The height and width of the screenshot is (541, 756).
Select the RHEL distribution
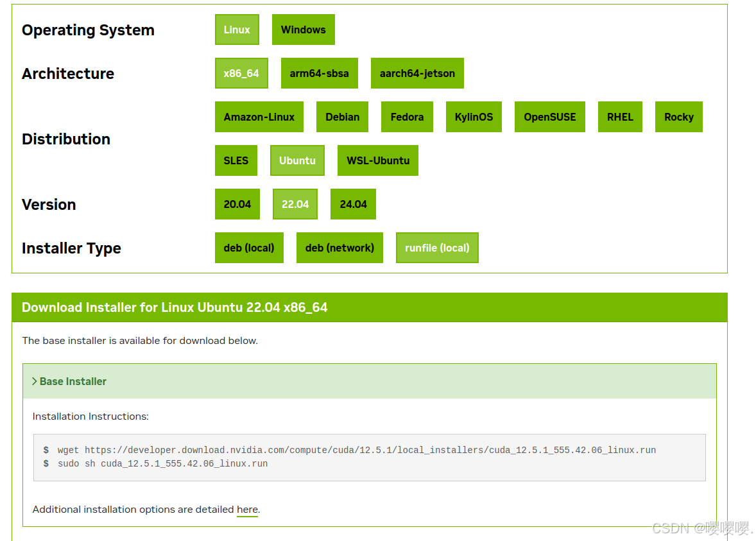click(620, 117)
